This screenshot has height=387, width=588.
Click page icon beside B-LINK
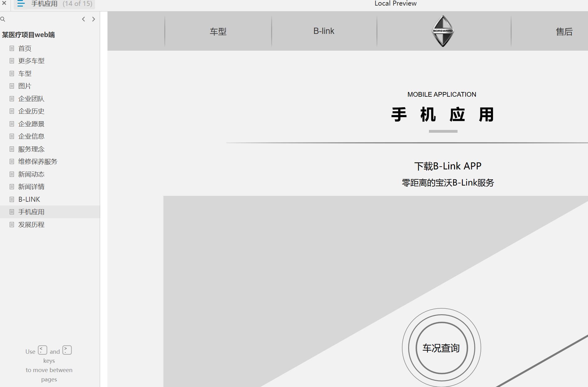(x=12, y=200)
